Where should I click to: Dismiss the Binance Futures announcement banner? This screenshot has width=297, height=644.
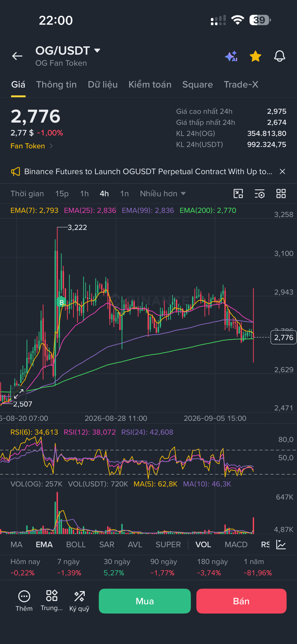pyautogui.click(x=283, y=171)
